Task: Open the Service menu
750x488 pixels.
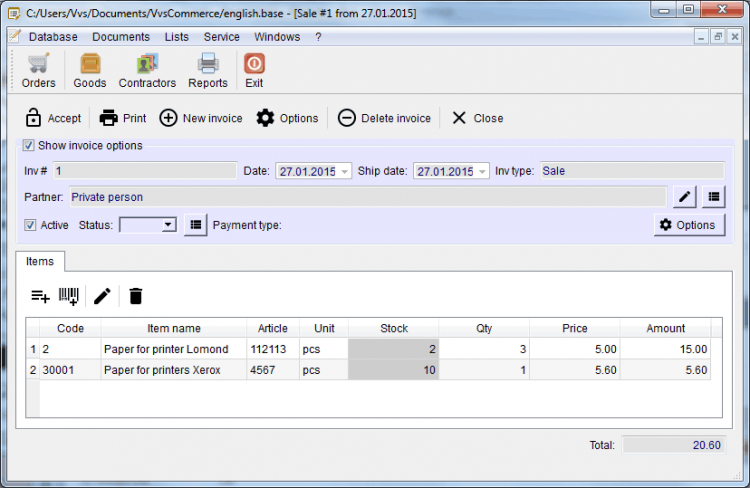Action: pos(221,37)
